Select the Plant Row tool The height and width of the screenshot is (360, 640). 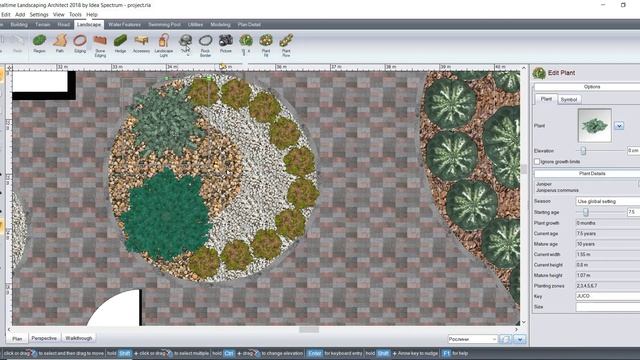tap(286, 45)
